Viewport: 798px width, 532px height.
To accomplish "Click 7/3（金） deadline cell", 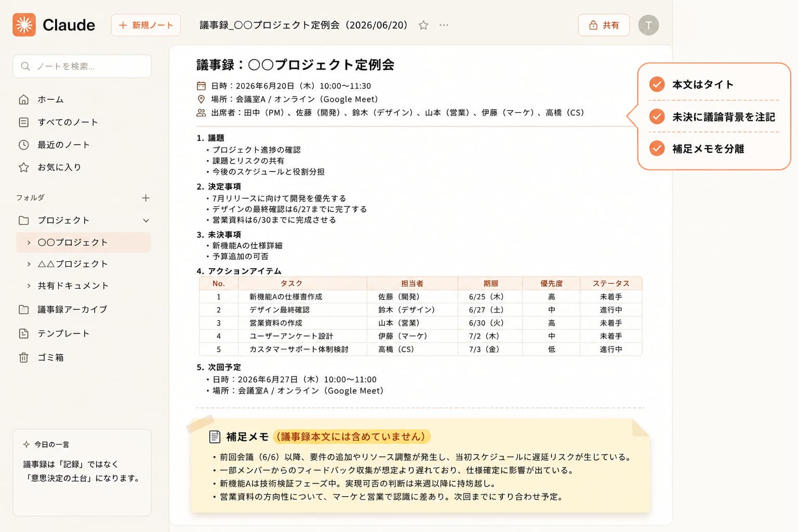I will click(490, 349).
